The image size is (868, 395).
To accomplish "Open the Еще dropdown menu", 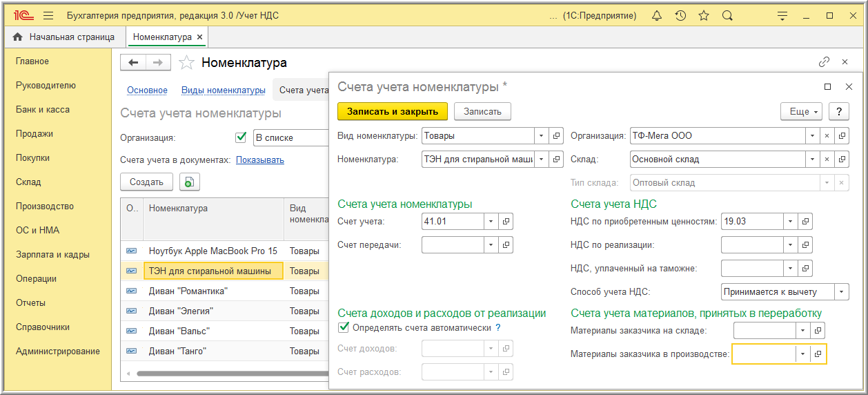I will pyautogui.click(x=801, y=111).
